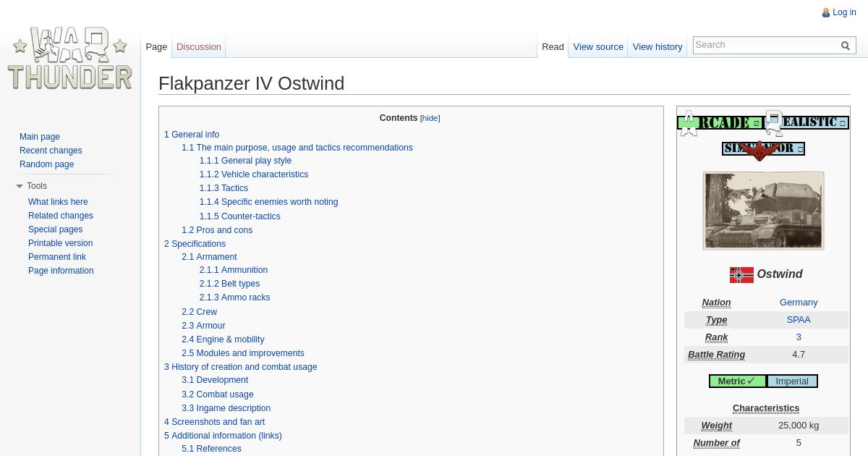Screen dimensions: 868x456
Task: Open the Germany nation link
Action: coord(799,303)
